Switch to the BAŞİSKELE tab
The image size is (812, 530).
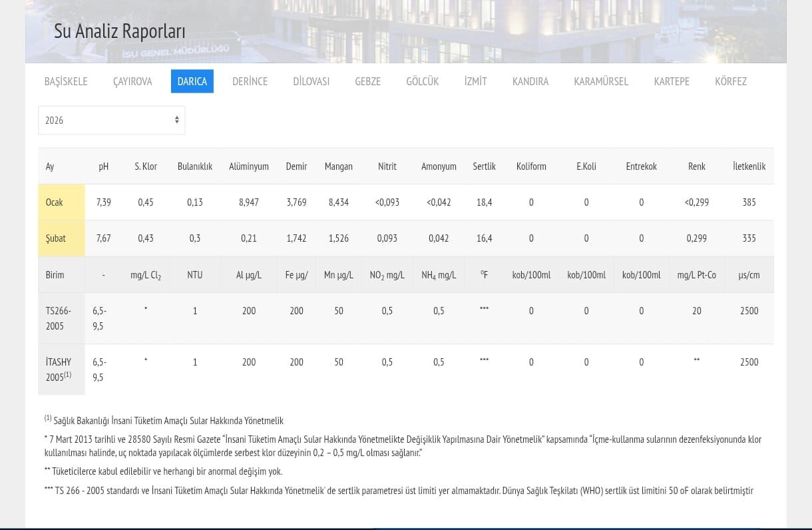click(x=66, y=81)
